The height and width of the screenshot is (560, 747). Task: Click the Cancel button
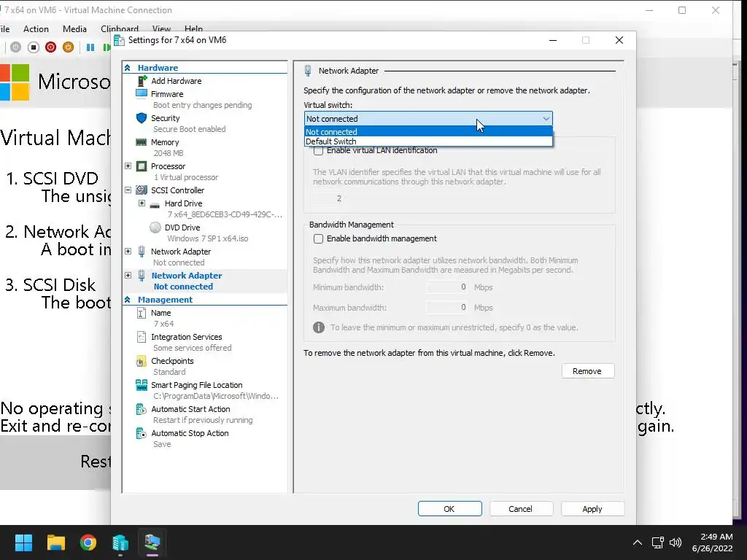521,508
